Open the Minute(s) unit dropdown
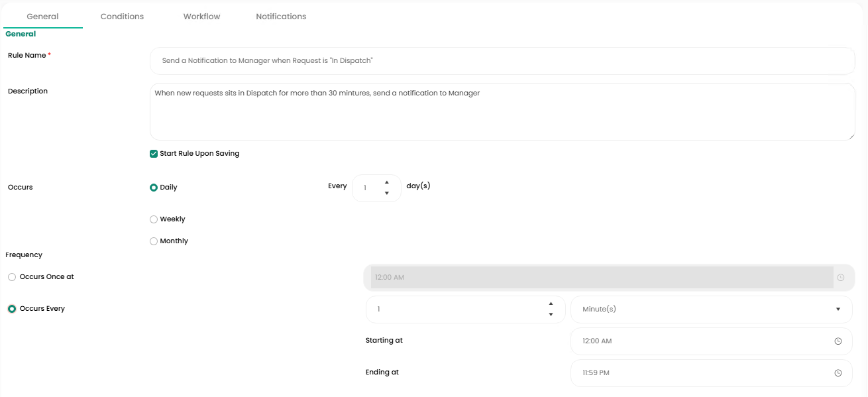Viewport: 868px width, 397px height. tap(710, 310)
